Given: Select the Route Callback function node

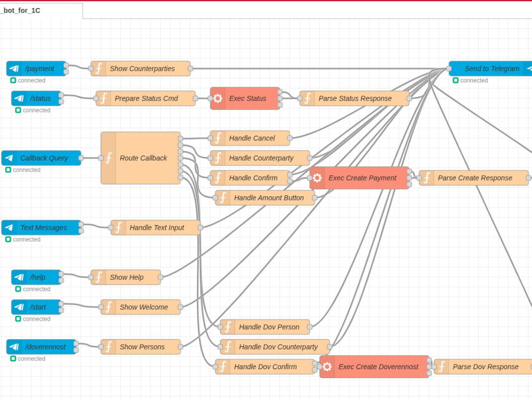Looking at the screenshot, I should click(141, 158).
